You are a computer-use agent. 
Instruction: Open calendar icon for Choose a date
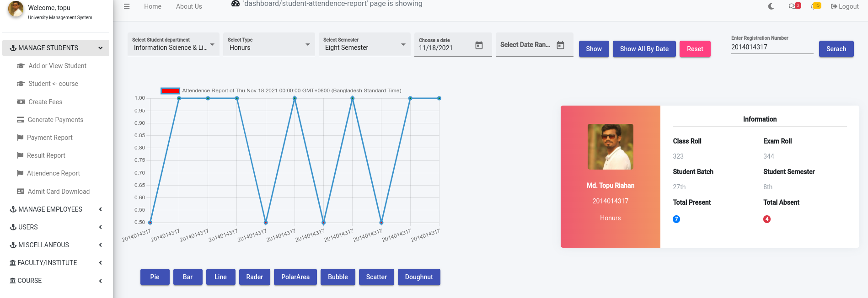[x=479, y=45]
